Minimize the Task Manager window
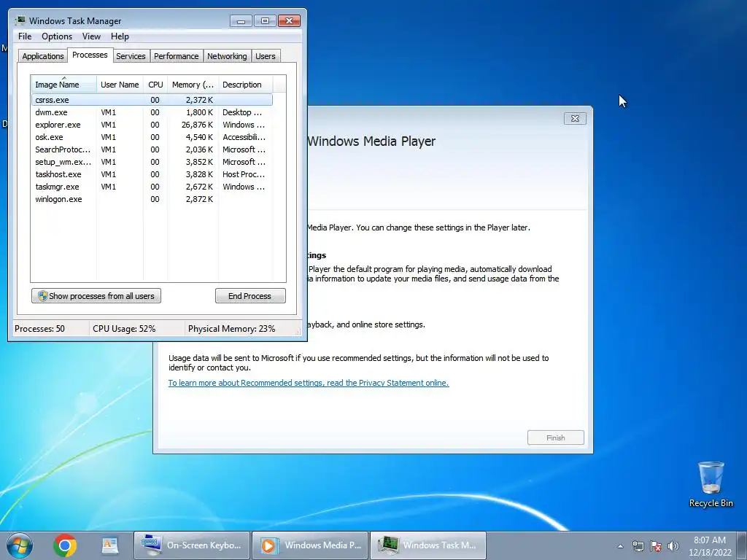Image resolution: width=747 pixels, height=560 pixels. click(241, 21)
